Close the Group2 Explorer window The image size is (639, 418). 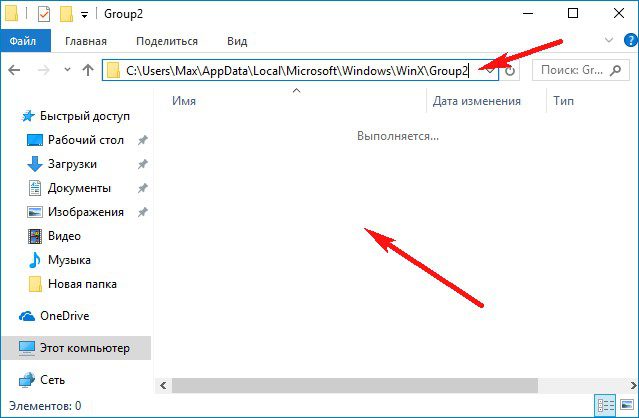(619, 14)
